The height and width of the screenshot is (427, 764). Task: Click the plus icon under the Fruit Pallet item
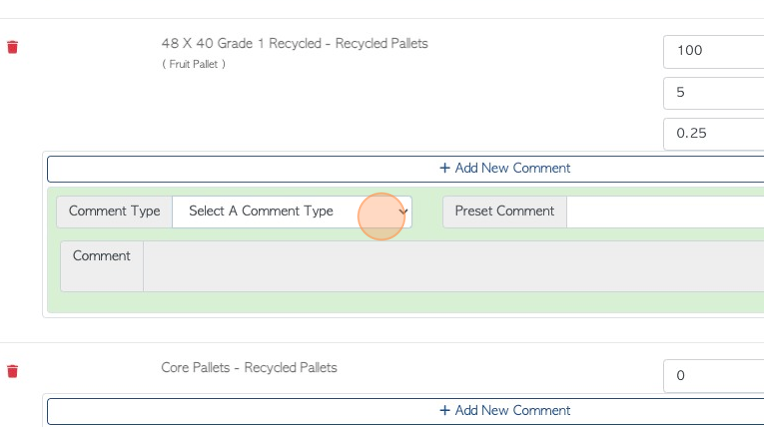pyautogui.click(x=444, y=168)
